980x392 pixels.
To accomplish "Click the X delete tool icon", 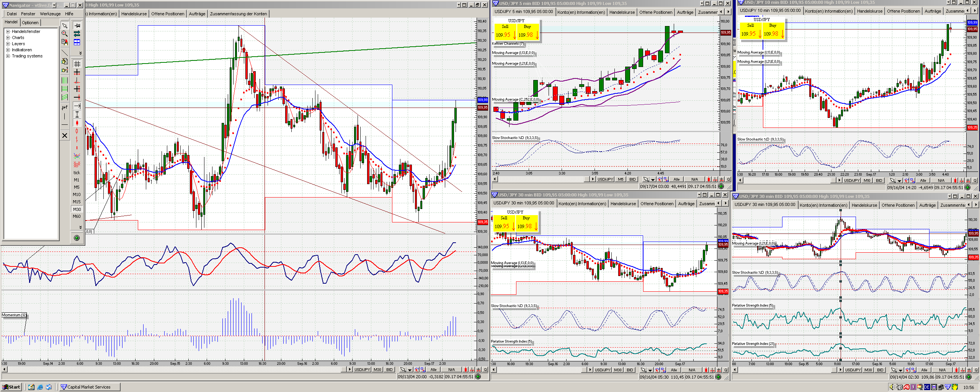I will coord(65,136).
